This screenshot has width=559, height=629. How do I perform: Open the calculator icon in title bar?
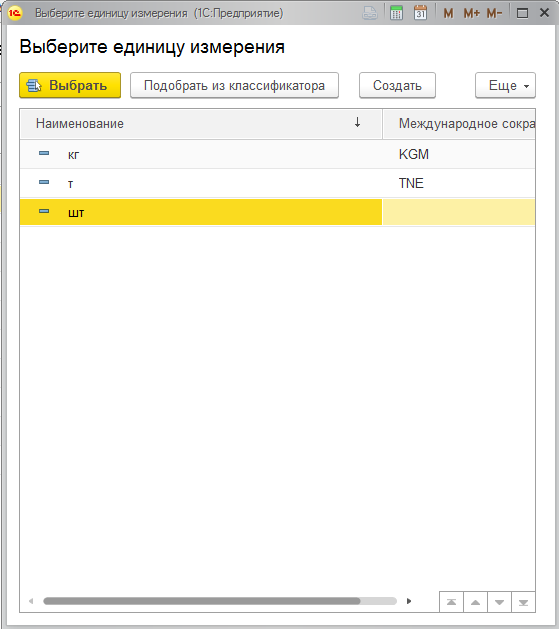point(396,13)
